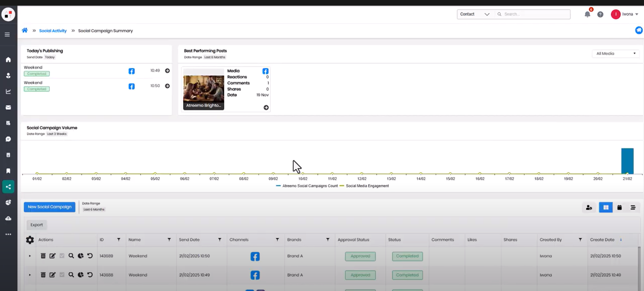Click the New Social Campaign button
The width and height of the screenshot is (644, 291).
[50, 207]
